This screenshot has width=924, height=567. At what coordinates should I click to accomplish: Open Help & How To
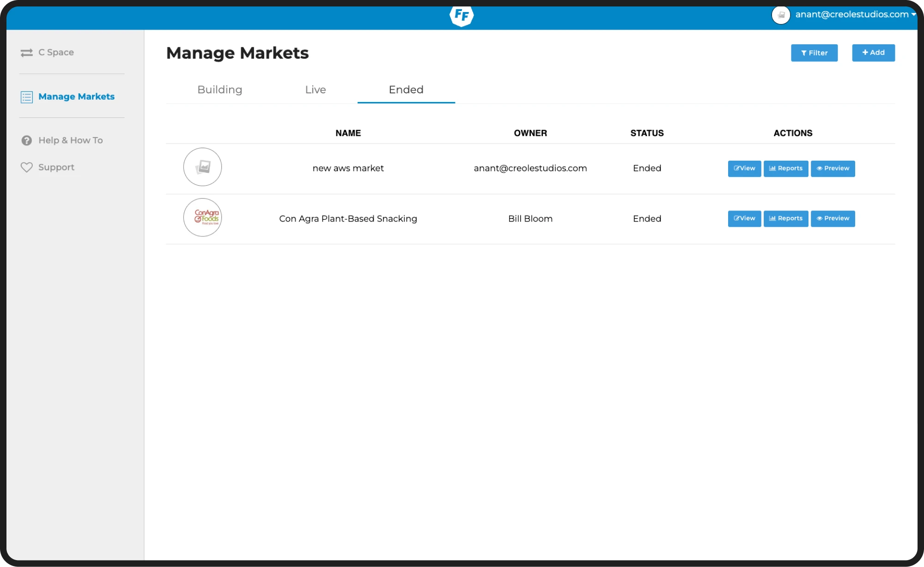[70, 140]
